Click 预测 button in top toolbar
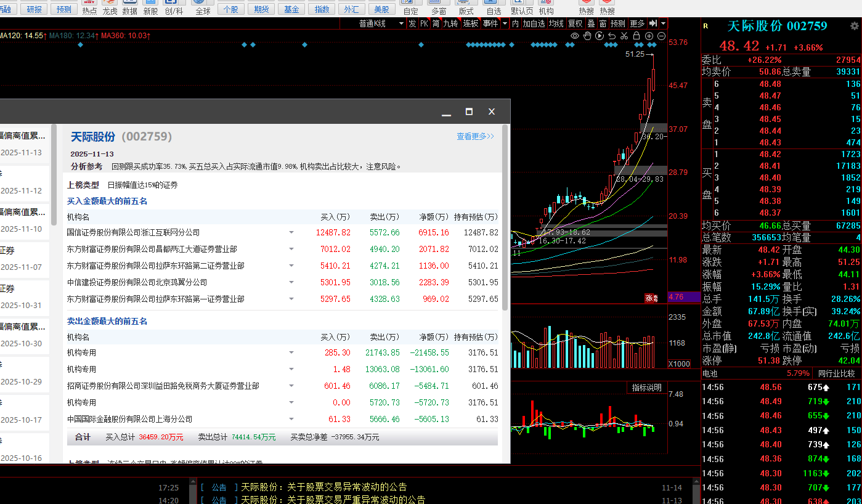862x504 pixels. pyautogui.click(x=64, y=9)
